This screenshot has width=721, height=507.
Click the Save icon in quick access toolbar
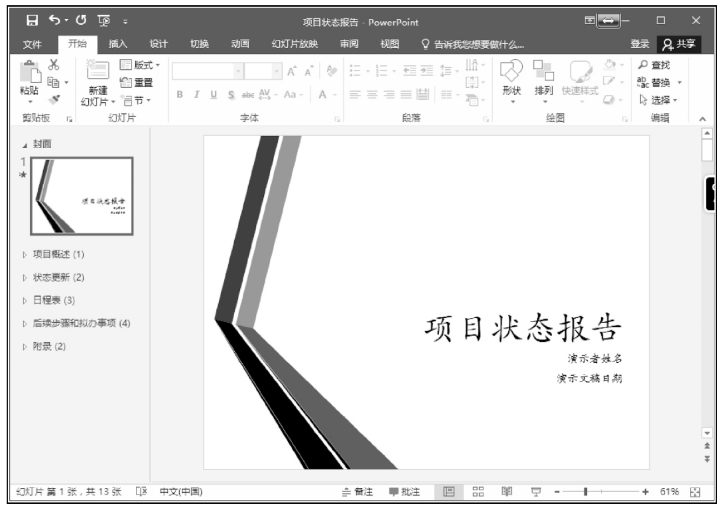click(x=33, y=20)
